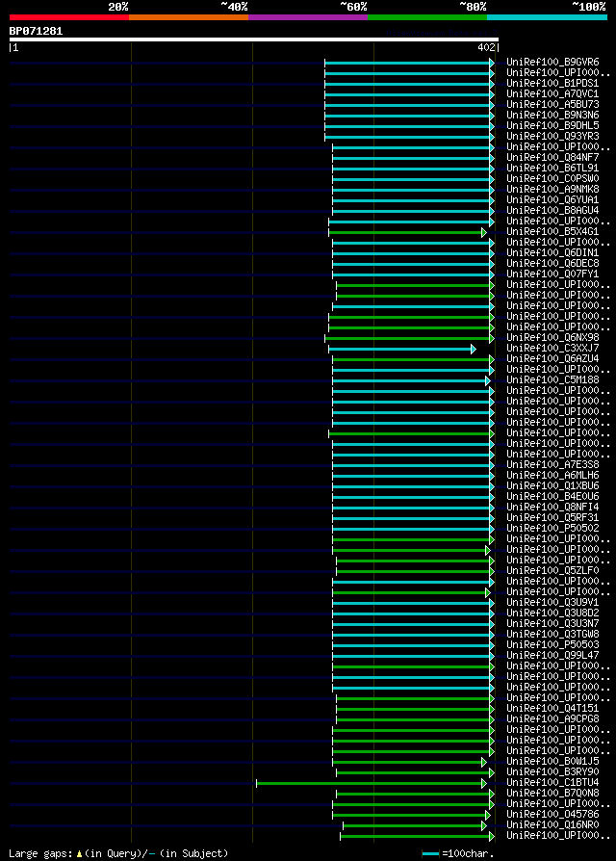Click the yellow in-Query gap marker

click(79, 854)
